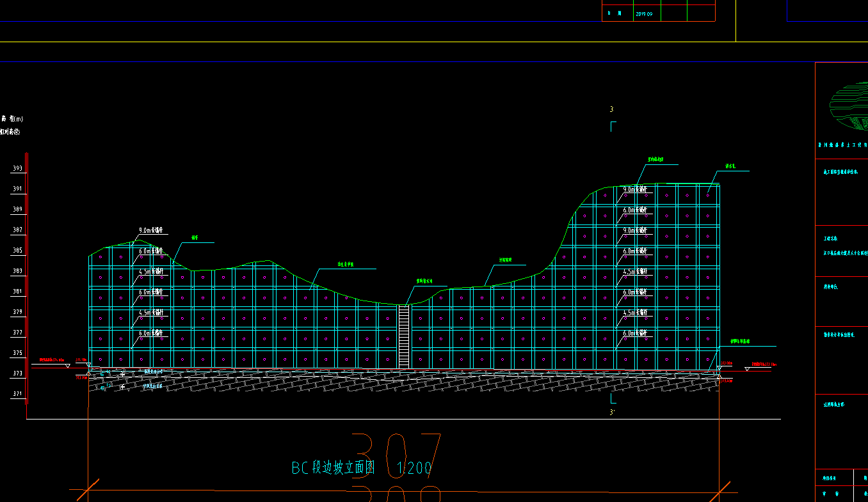Click the green leader label at the top right corner of the slope
The width and height of the screenshot is (868, 502).
pyautogui.click(x=730, y=166)
